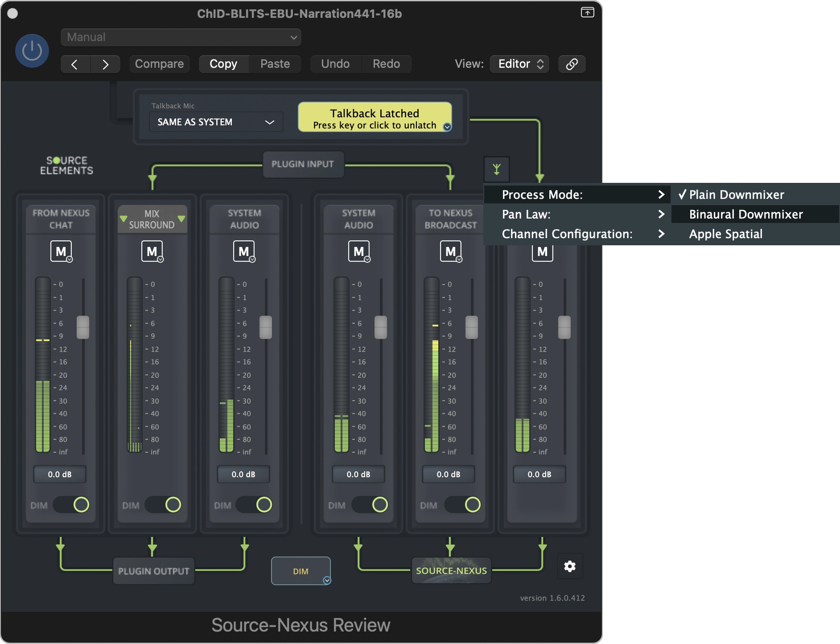Viewport: 840px width, 644px height.
Task: Click the PLUGIN OUTPUT routing node
Action: coord(154,571)
